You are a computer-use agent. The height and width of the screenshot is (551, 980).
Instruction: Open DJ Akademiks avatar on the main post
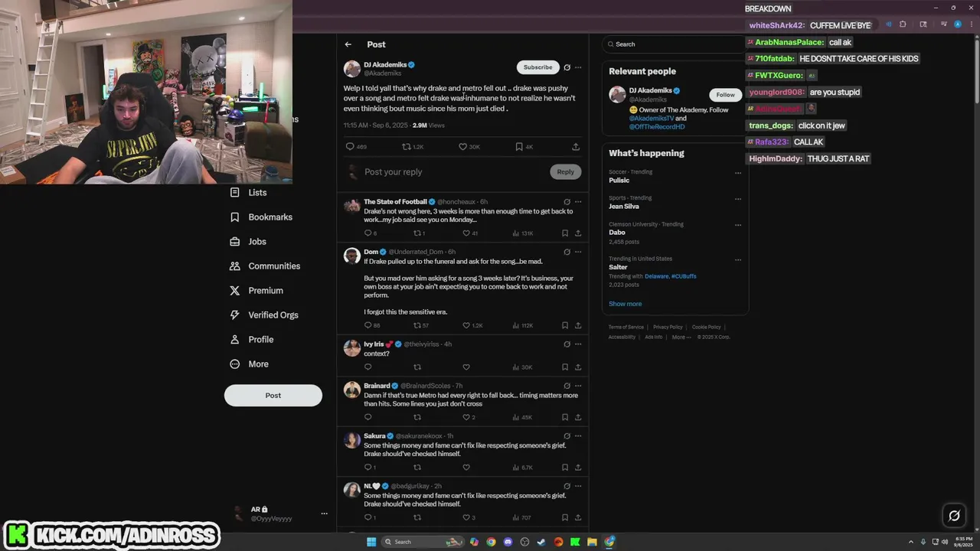[x=352, y=68]
